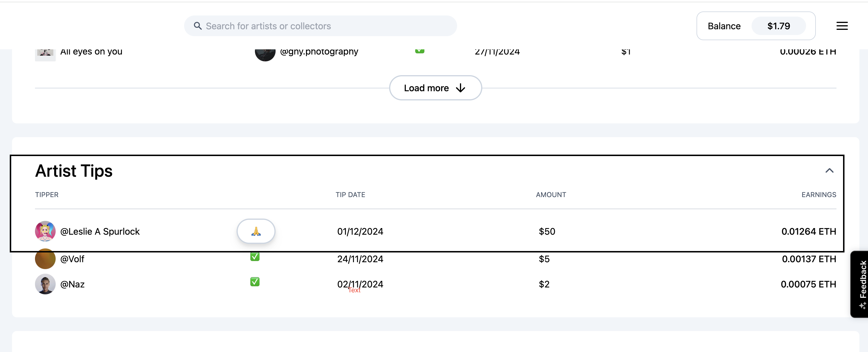The image size is (868, 352).
Task: Click Volf's profile avatar
Action: 45,259
